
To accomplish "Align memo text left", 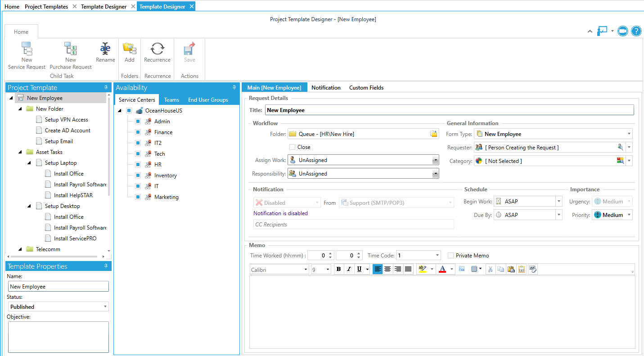I will [377, 269].
